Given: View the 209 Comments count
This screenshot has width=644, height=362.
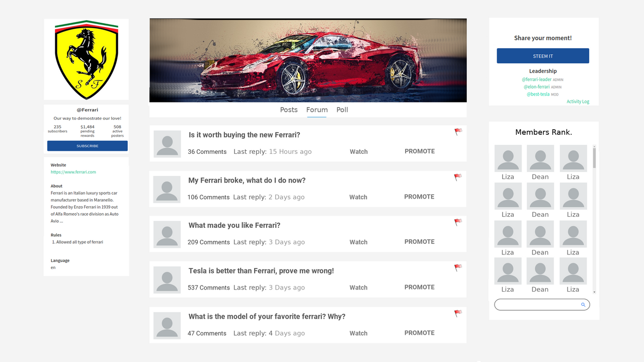Looking at the screenshot, I should point(209,242).
